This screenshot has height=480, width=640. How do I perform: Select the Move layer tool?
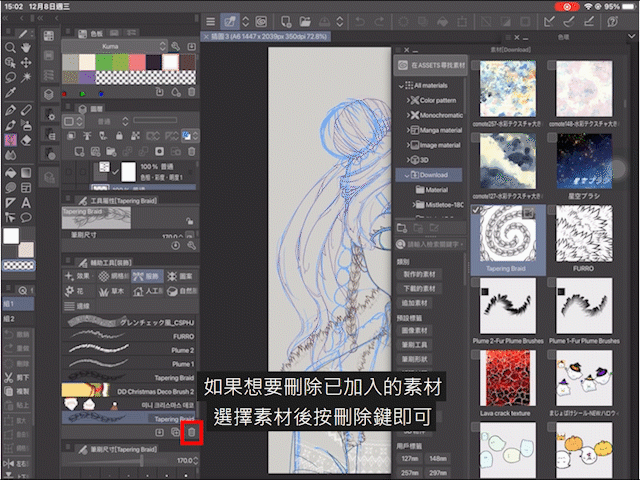tap(26, 62)
